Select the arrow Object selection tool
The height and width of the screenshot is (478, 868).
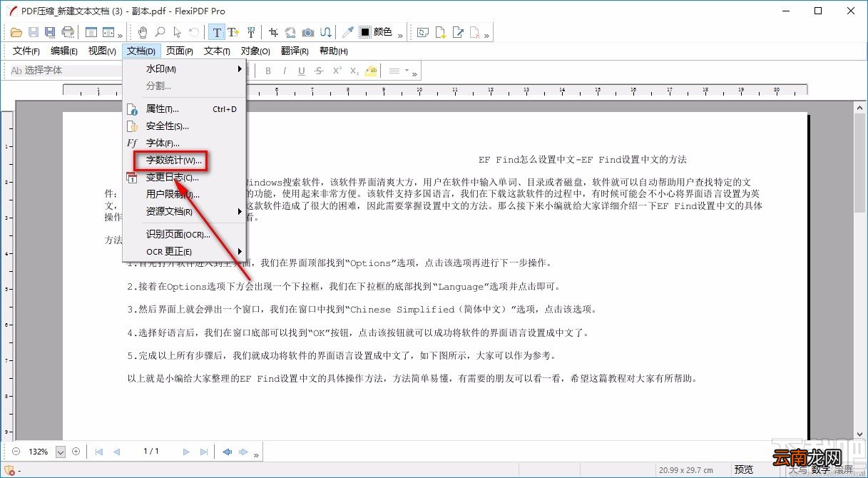177,32
